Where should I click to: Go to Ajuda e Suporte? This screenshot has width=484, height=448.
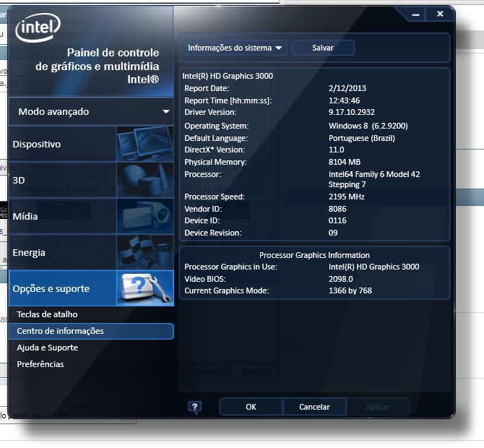[x=47, y=348]
